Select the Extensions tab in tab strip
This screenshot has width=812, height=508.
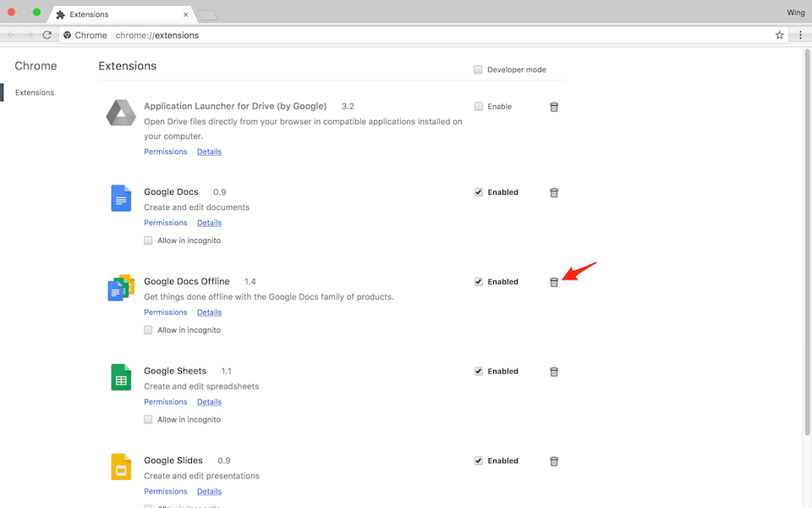coord(122,14)
